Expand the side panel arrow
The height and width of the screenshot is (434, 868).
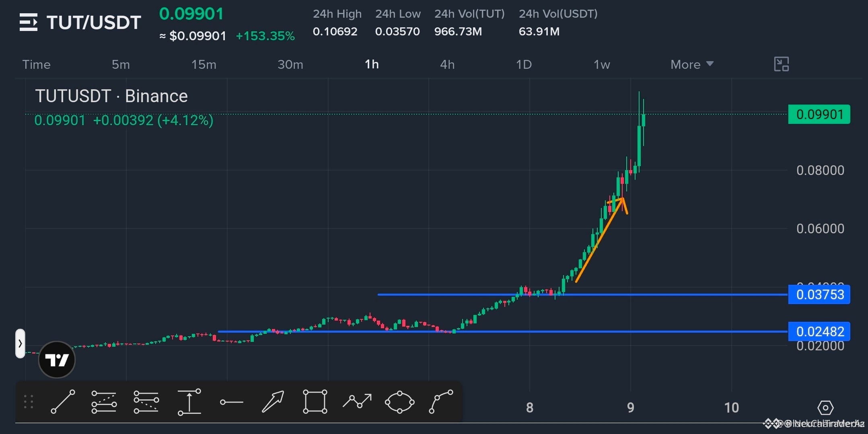(20, 343)
